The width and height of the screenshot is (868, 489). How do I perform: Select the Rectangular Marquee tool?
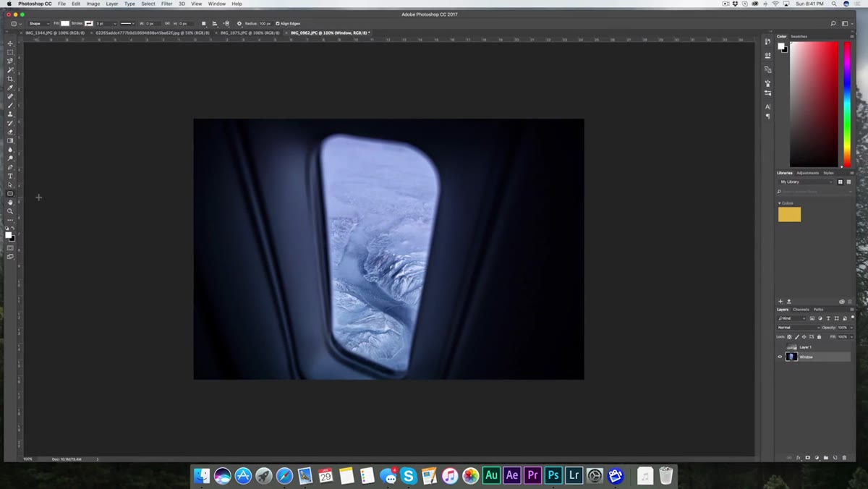[10, 52]
